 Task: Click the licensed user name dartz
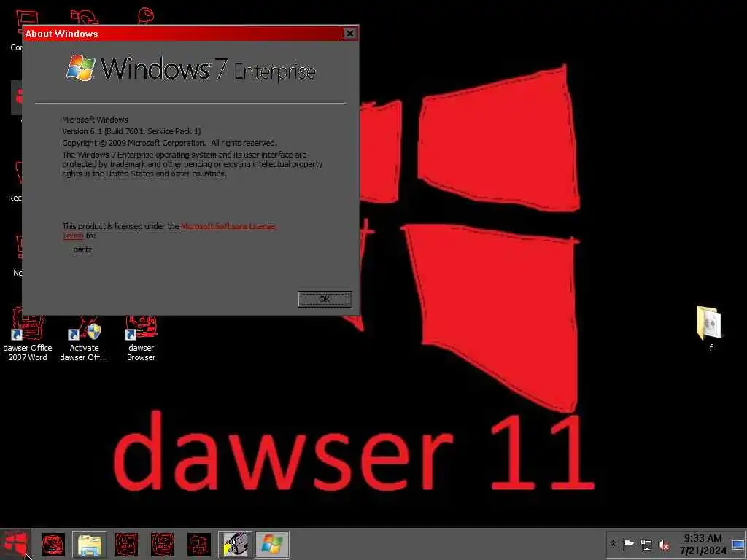(x=82, y=249)
